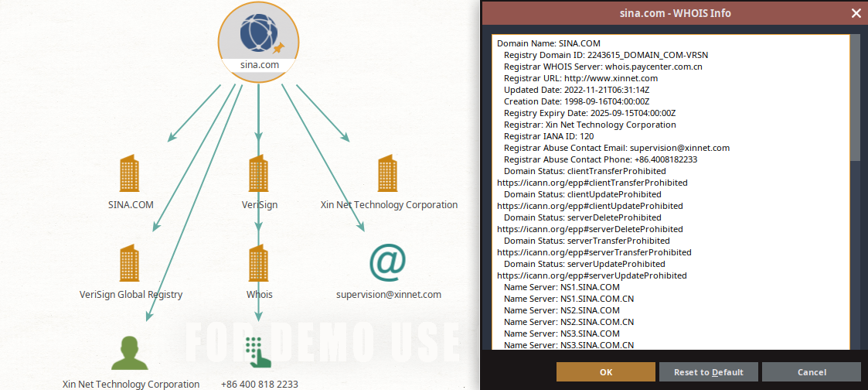Click the Registrar WHOIS Server whois.paycenter.com.cn line
This screenshot has width=868, height=390.
[x=603, y=67]
